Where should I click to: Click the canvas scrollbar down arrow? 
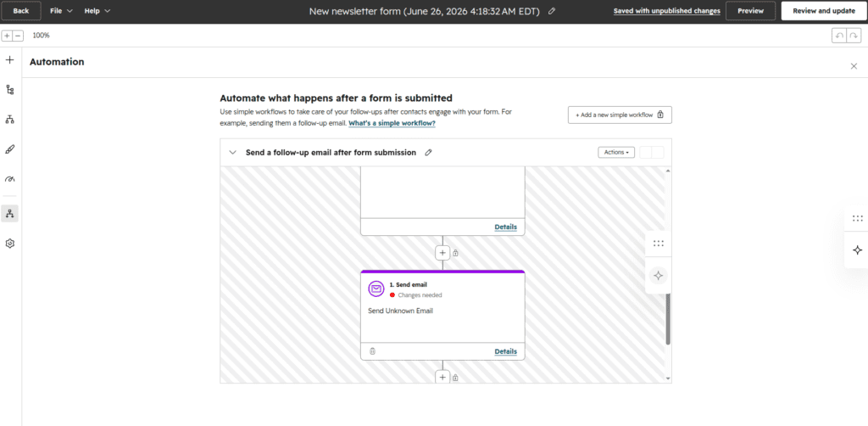click(668, 378)
